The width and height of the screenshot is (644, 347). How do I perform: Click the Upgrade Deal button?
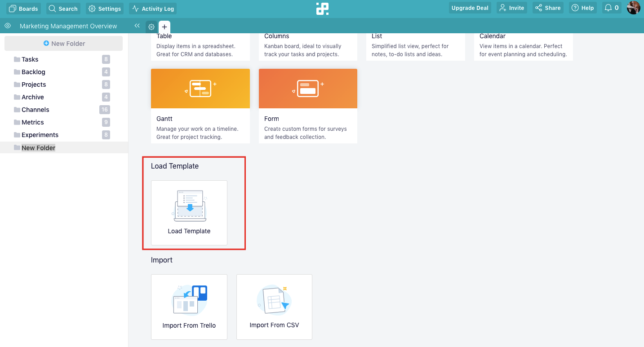point(470,8)
